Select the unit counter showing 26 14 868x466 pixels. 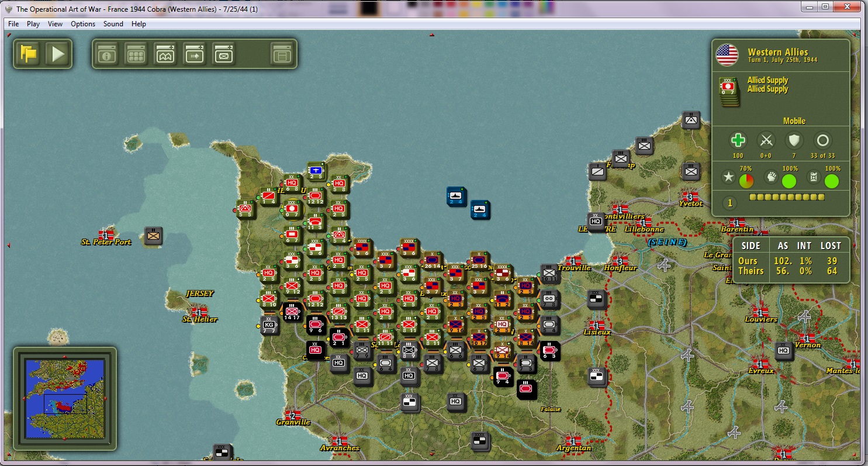433,261
